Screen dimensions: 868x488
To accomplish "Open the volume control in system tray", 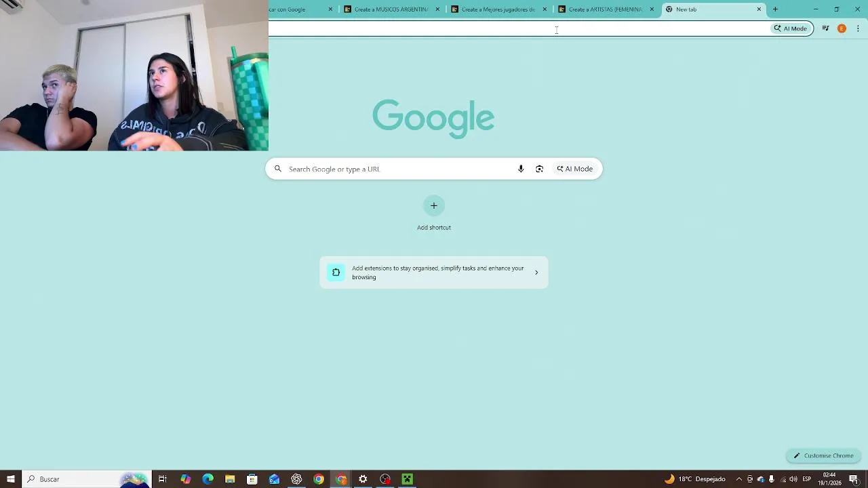I will (793, 479).
